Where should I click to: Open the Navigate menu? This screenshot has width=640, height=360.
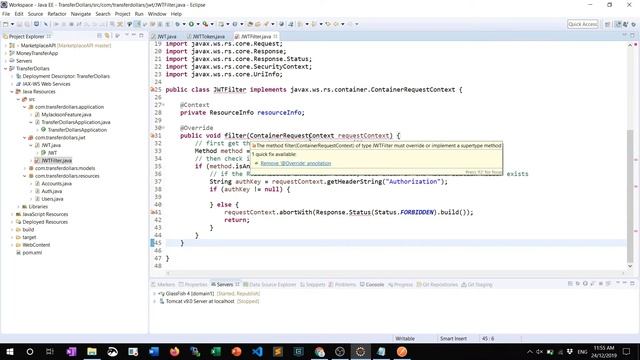point(81,14)
